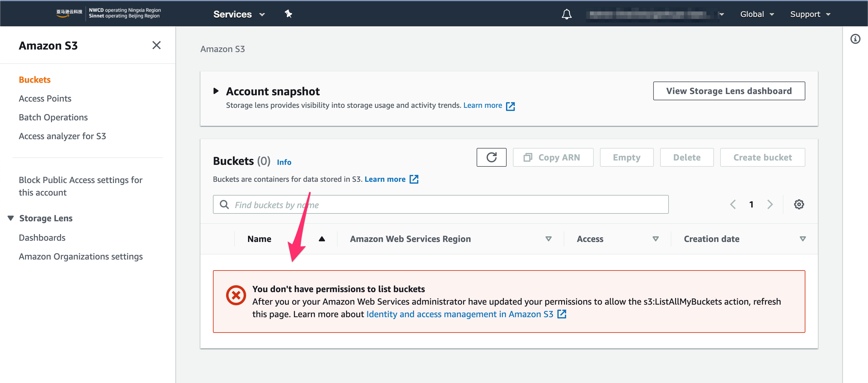868x383 pixels.
Task: Click the pin shortcuts icon
Action: click(288, 14)
